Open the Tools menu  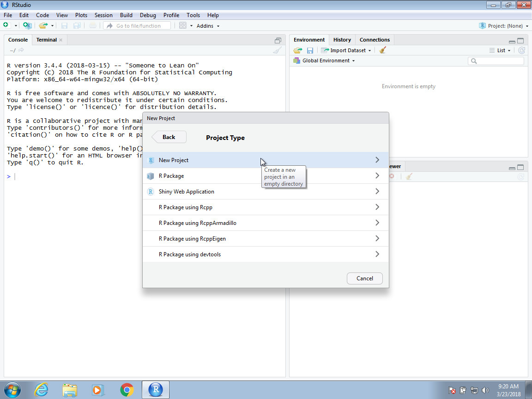point(193,15)
